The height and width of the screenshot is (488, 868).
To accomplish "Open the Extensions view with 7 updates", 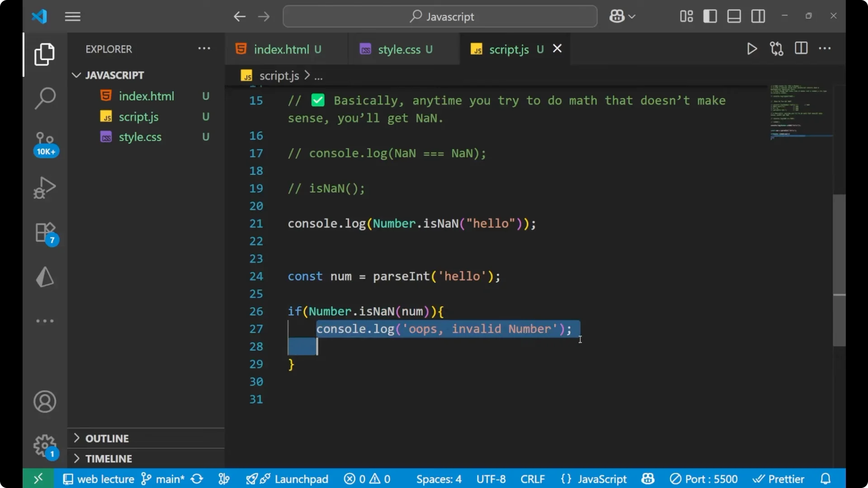I will (44, 232).
